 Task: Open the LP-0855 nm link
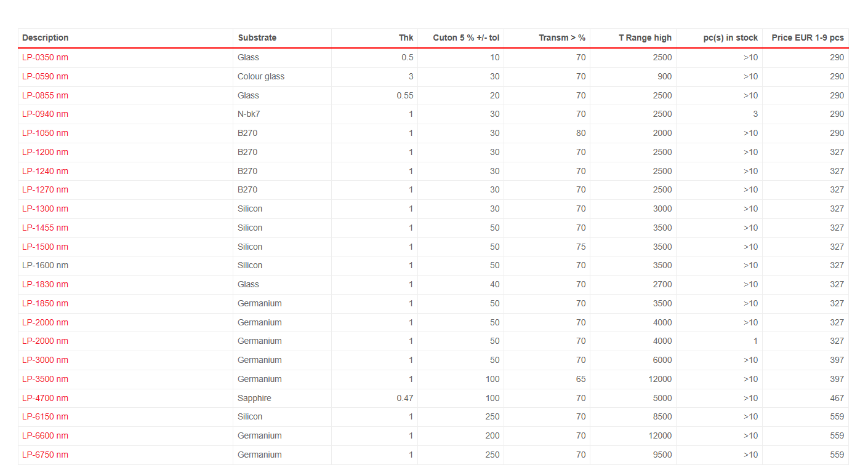pyautogui.click(x=45, y=95)
